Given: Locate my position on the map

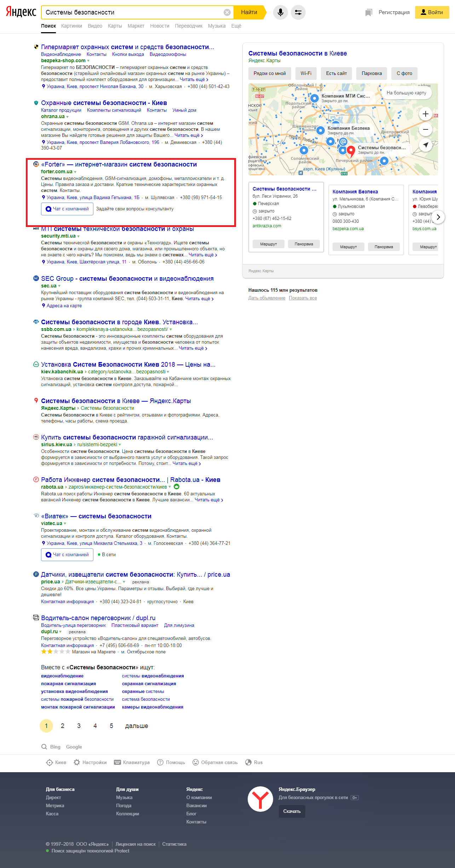Looking at the screenshot, I should pos(426,145).
